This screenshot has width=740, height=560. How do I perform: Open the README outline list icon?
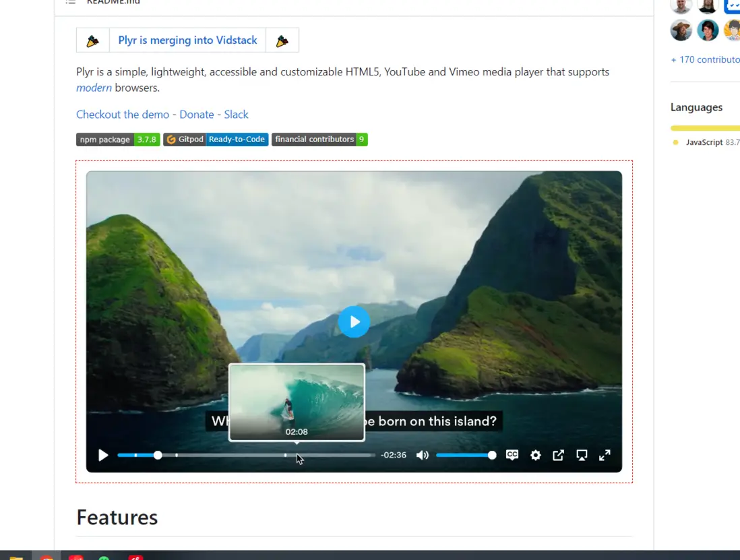[70, 2]
